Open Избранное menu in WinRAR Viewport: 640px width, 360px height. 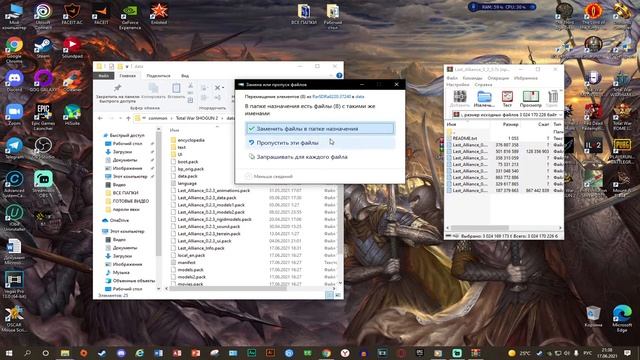pos(526,78)
